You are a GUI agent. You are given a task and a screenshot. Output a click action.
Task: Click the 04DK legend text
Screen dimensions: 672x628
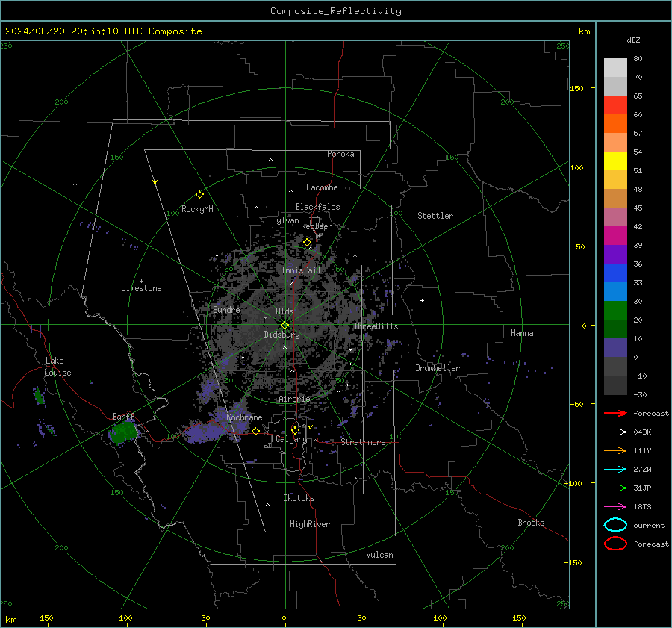point(642,432)
